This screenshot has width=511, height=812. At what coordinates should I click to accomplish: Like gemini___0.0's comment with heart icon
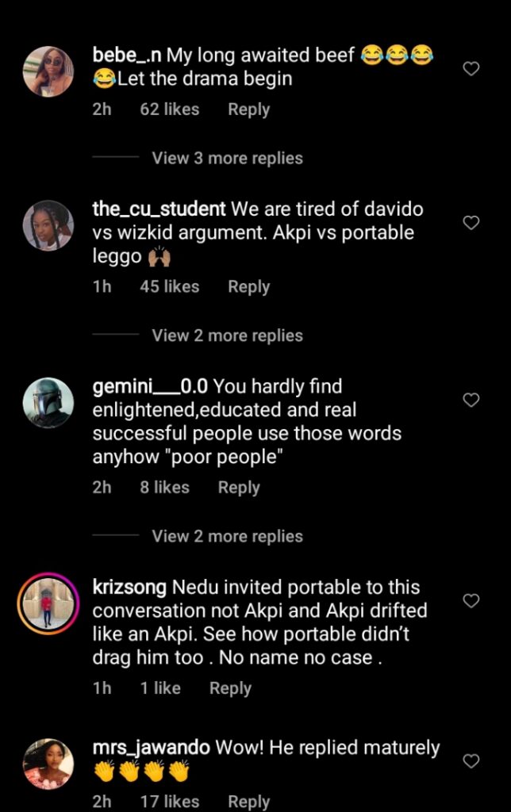(471, 400)
